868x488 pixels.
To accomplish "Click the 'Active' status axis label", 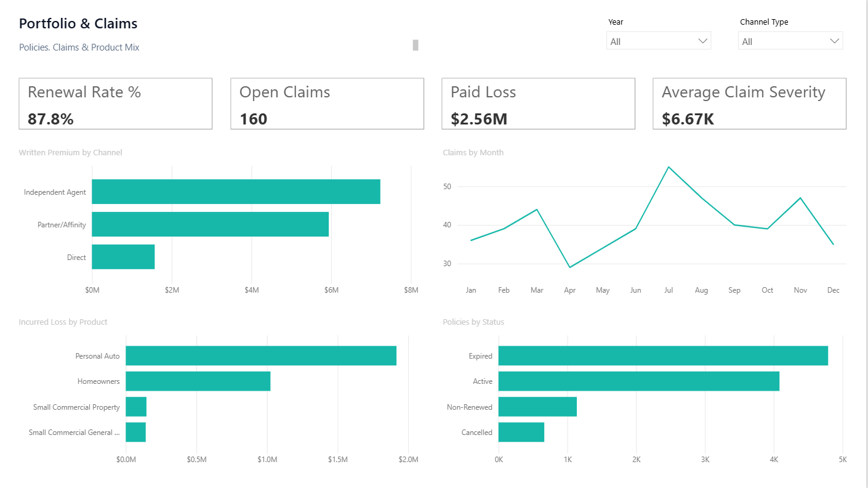I will 483,381.
